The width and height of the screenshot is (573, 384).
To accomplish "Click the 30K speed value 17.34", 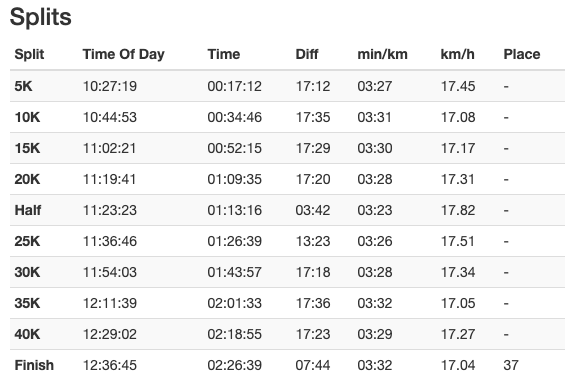I will tap(458, 273).
